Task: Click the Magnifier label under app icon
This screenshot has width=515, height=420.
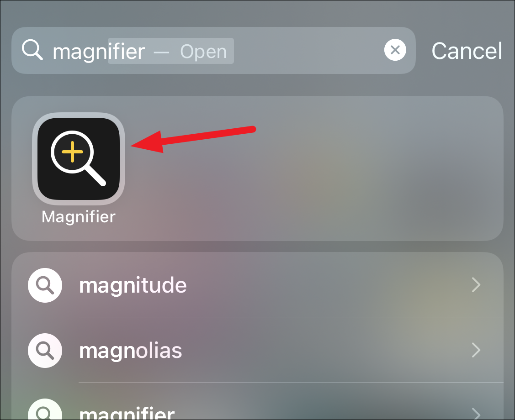Action: click(x=79, y=217)
